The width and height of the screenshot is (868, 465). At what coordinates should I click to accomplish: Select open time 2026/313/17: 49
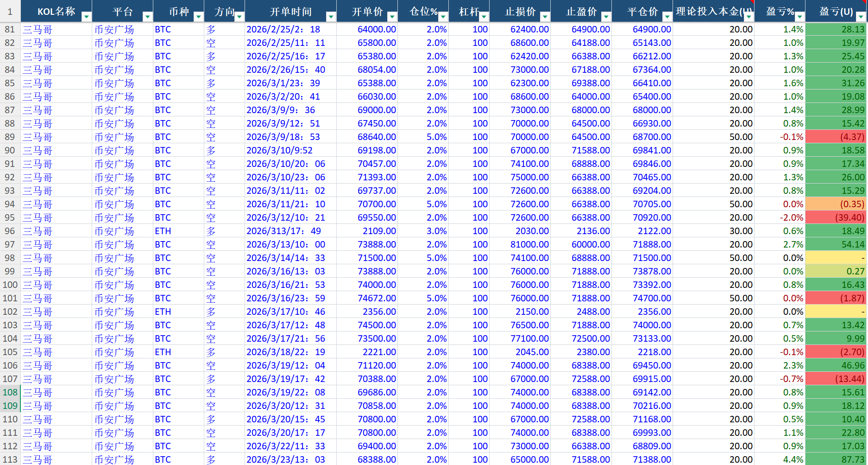tap(290, 231)
